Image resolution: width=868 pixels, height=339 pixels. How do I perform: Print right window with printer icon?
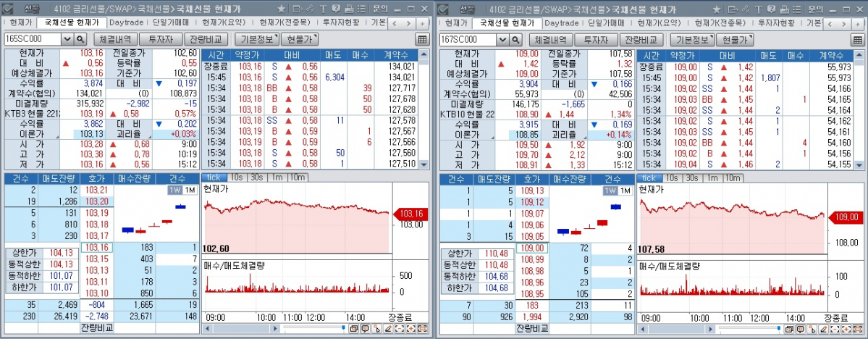[x=784, y=9]
